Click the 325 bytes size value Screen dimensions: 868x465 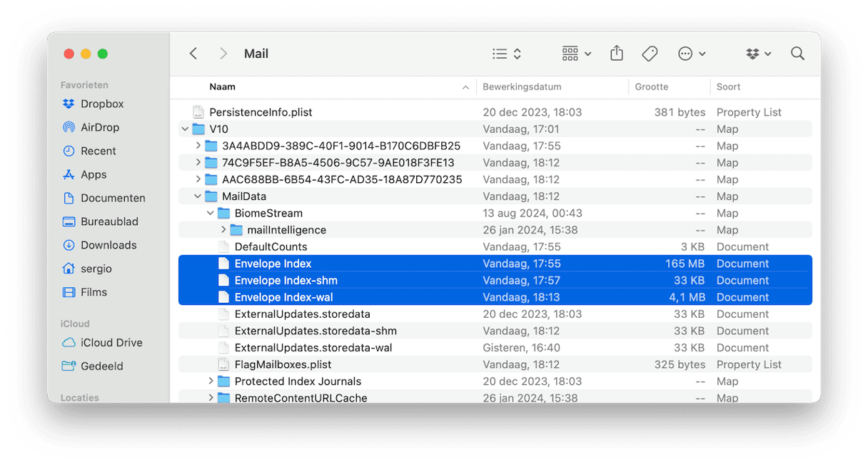pos(680,364)
